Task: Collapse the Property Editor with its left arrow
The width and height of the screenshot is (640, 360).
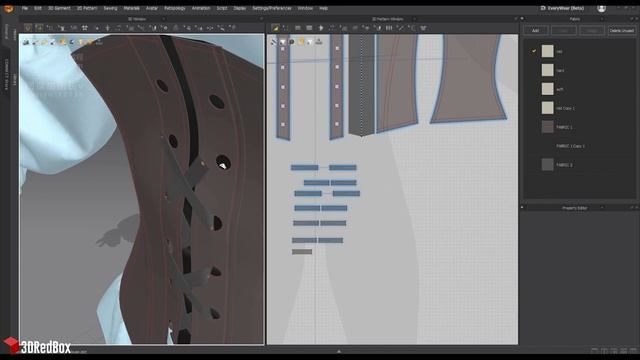Action: 522,207
